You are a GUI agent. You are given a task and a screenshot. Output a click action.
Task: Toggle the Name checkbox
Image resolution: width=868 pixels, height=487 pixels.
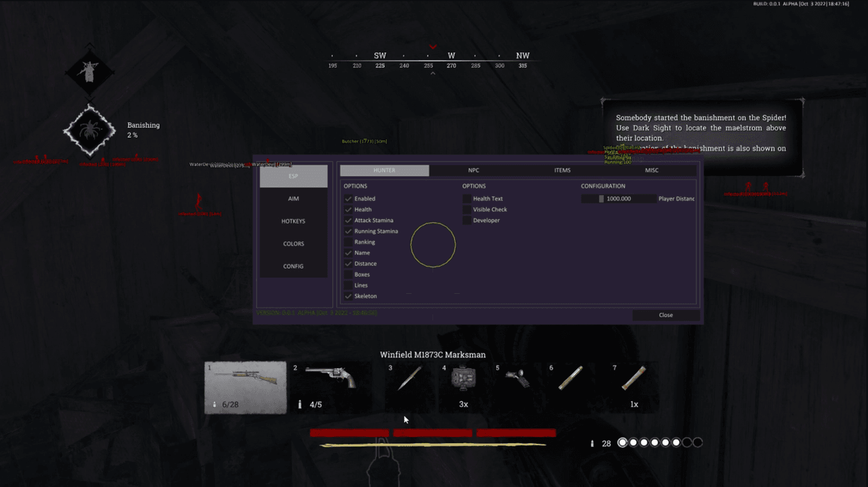click(x=348, y=252)
